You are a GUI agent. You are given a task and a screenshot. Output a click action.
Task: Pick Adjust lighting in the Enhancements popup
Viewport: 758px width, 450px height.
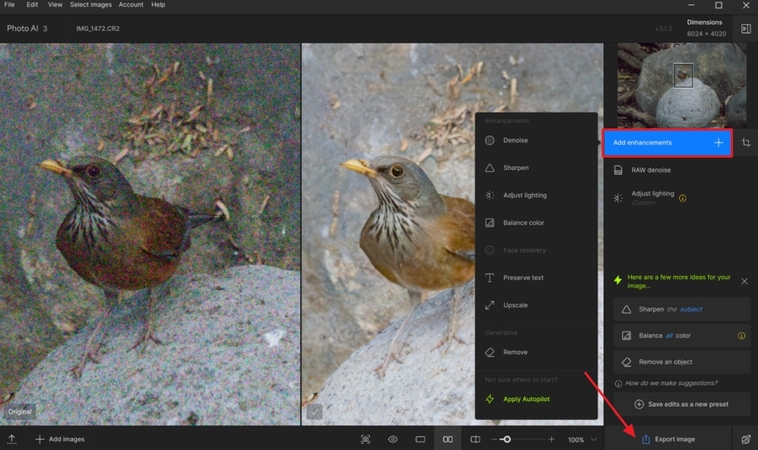[536, 195]
